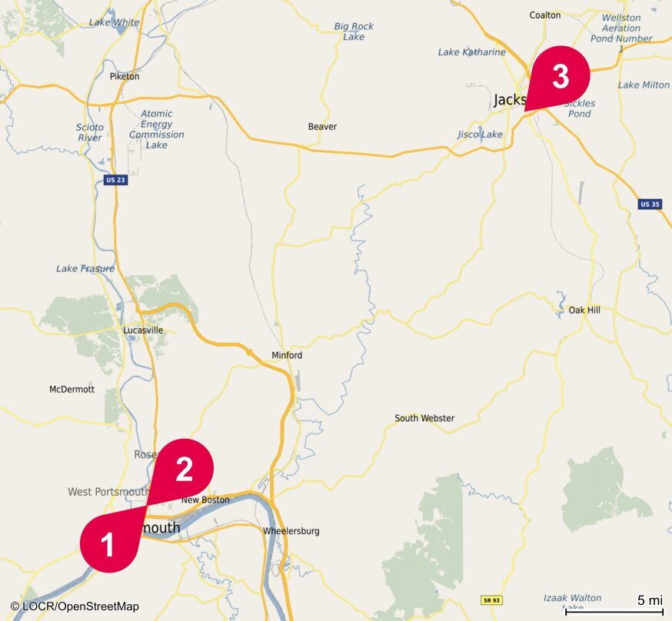Select the McDermott town label

(x=72, y=390)
